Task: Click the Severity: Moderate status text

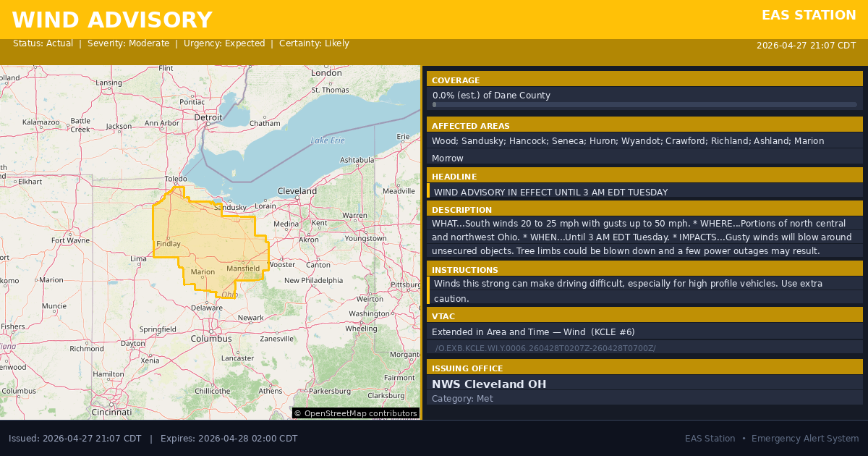Action: click(x=129, y=43)
